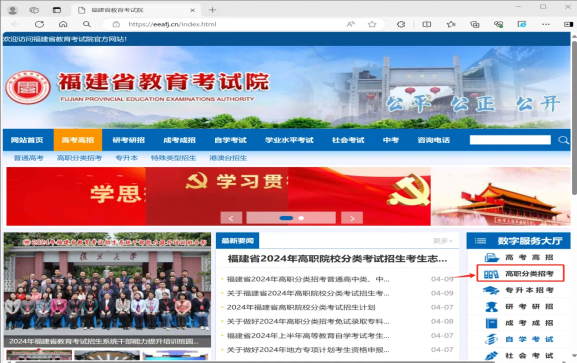This screenshot has height=363, width=577.
Task: Open browser settings and more ellipsis menu
Action: tap(546, 24)
